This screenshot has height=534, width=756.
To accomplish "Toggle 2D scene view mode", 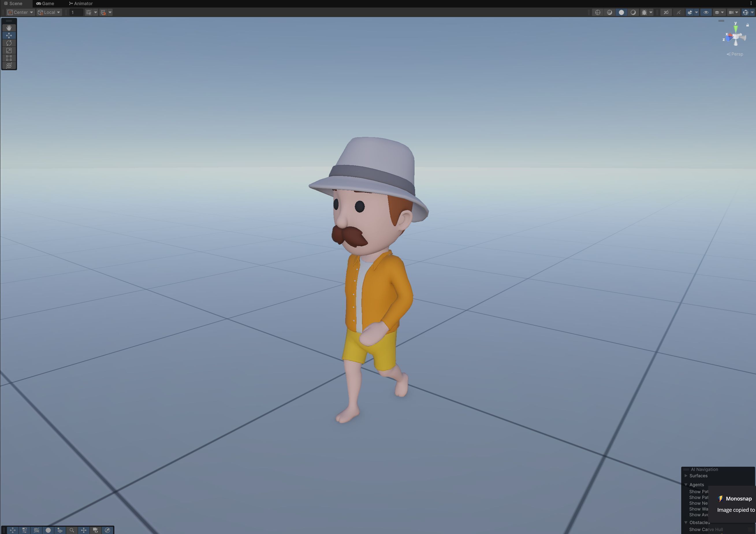I will (666, 12).
